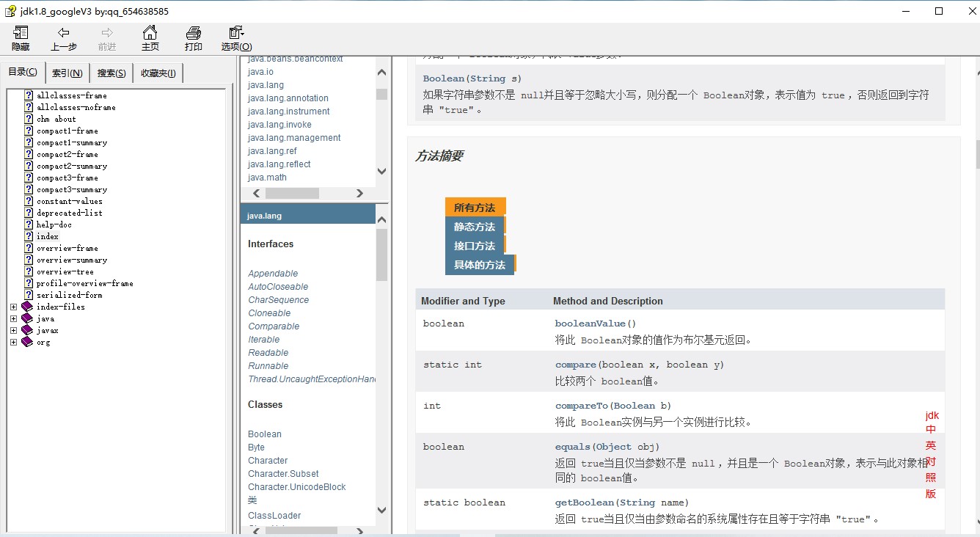
Task: Click the page icon beside index entry
Action: 28,236
